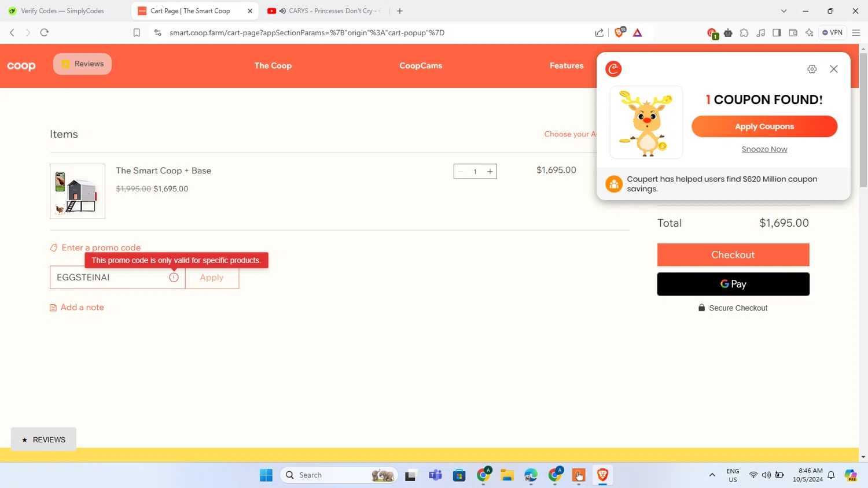Pay with the Google Pay button

point(733,284)
